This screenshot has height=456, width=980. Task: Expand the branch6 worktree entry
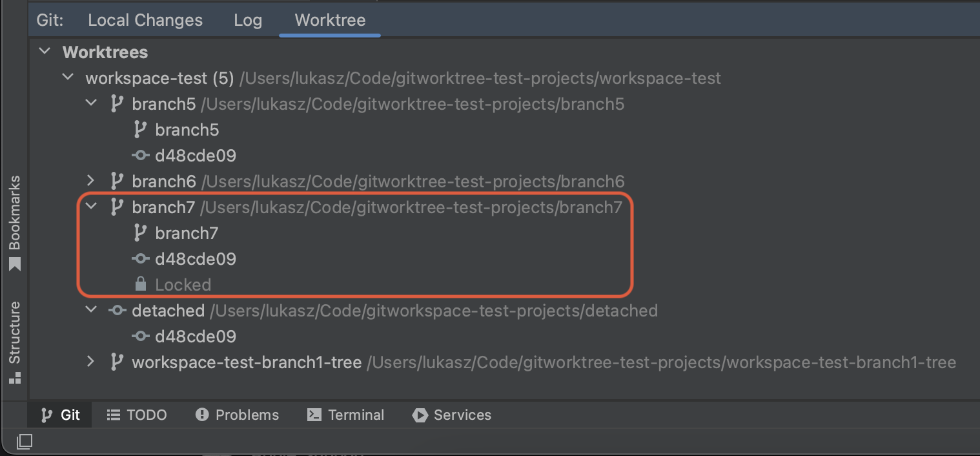[x=90, y=181]
